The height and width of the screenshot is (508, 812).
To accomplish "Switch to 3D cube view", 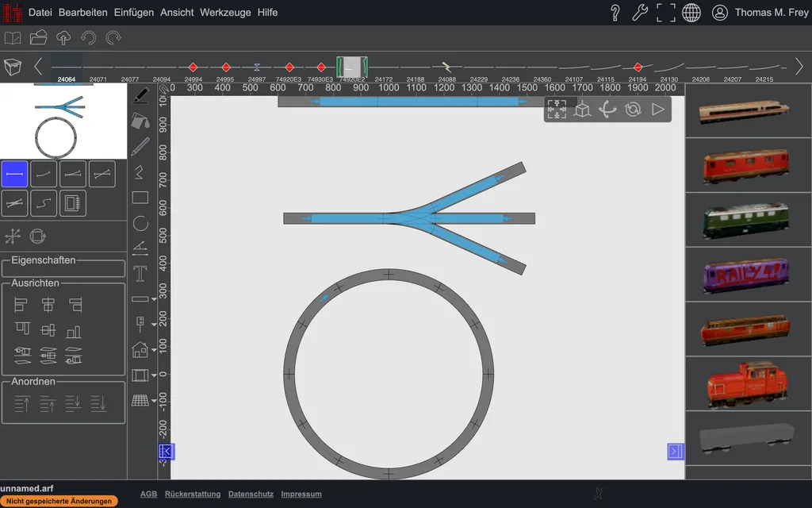I will coord(582,110).
